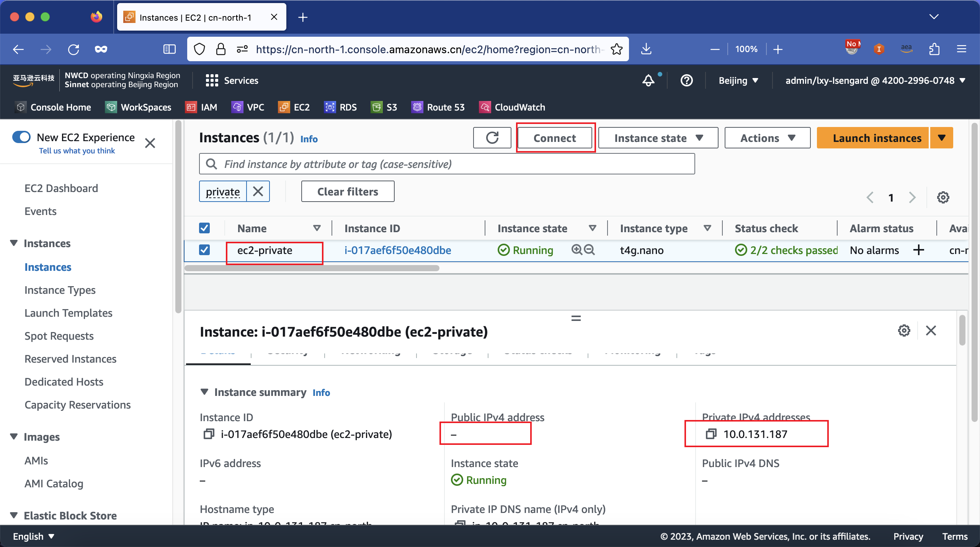Click the Launch instances button
The width and height of the screenshot is (980, 547).
pos(873,138)
